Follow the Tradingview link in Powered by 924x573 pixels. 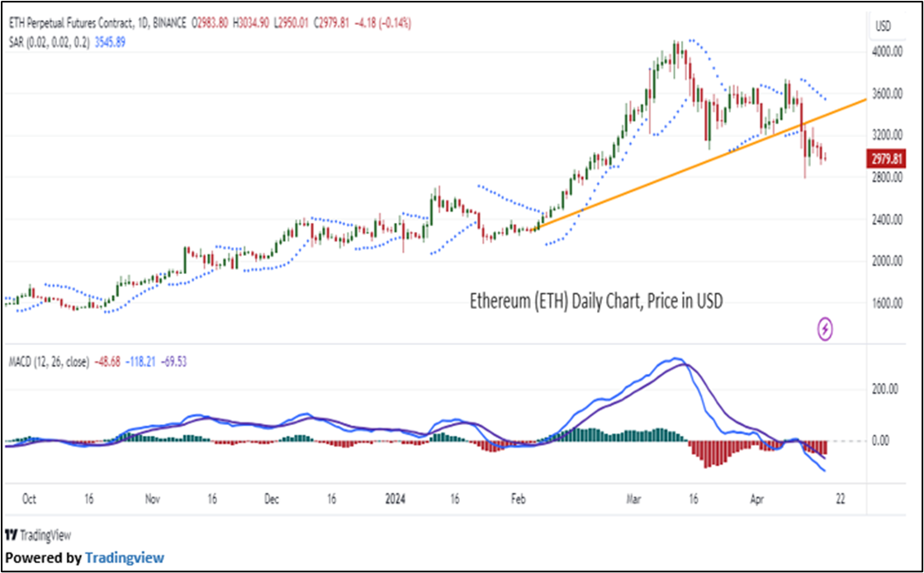[x=125, y=557]
